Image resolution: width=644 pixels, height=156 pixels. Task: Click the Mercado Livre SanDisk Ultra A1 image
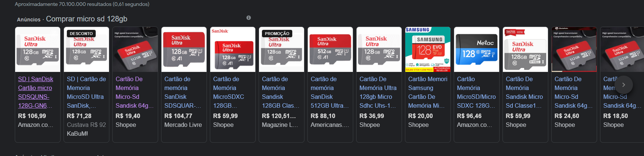point(184,49)
